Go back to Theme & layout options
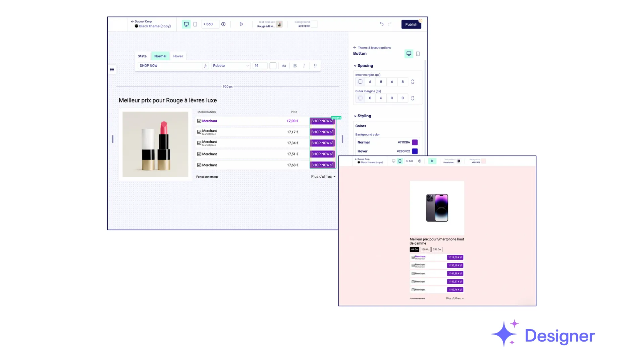The image size is (644, 362). (372, 48)
